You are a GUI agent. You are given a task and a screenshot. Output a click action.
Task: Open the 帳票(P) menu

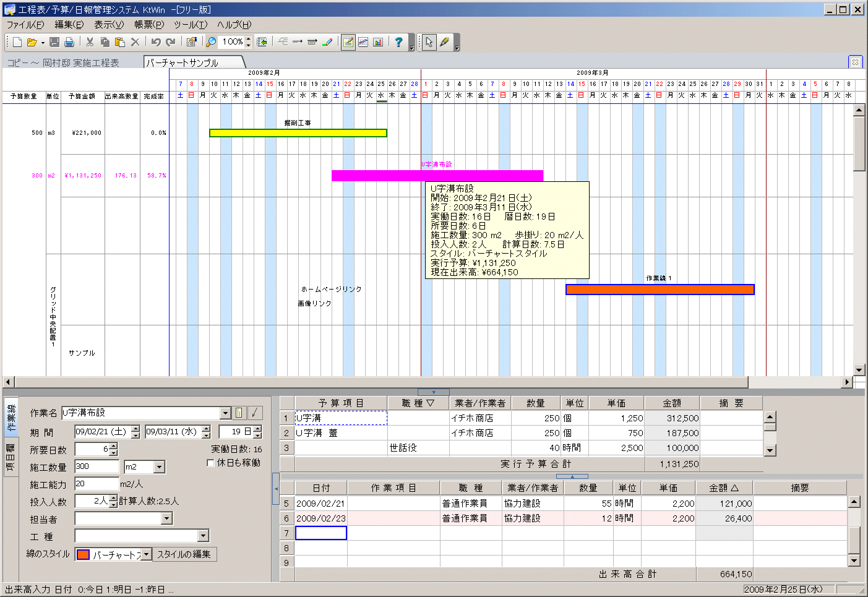point(148,25)
